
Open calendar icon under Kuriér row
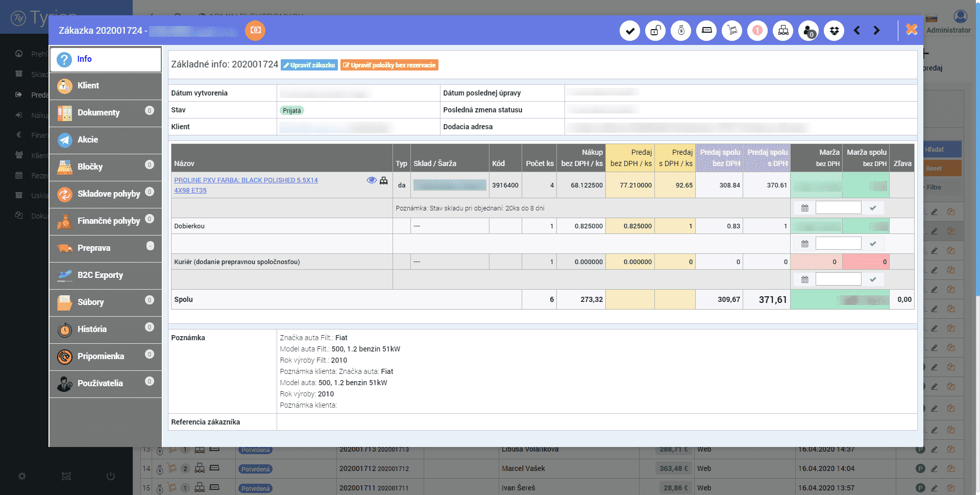[x=805, y=279]
